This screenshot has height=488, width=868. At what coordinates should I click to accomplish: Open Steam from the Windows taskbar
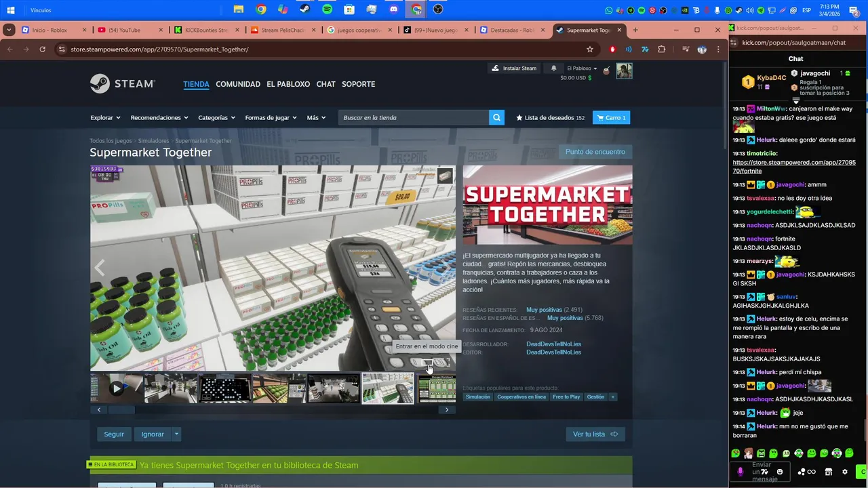[305, 10]
